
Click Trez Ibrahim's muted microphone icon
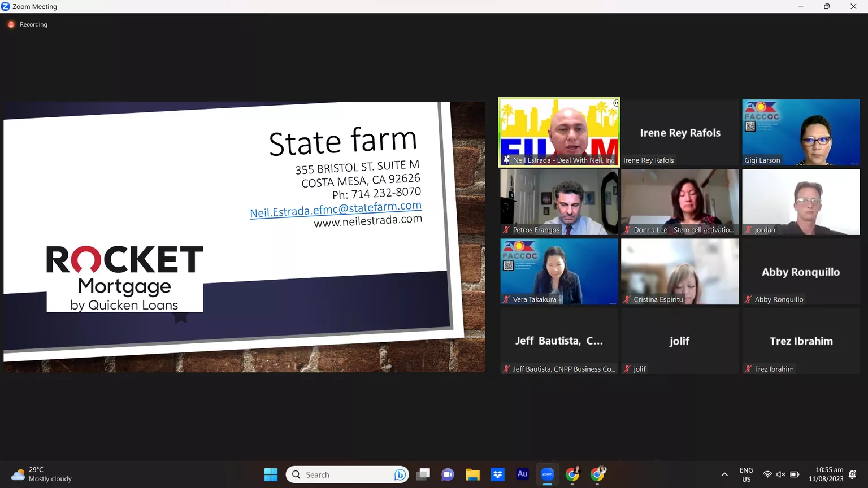[x=748, y=369]
